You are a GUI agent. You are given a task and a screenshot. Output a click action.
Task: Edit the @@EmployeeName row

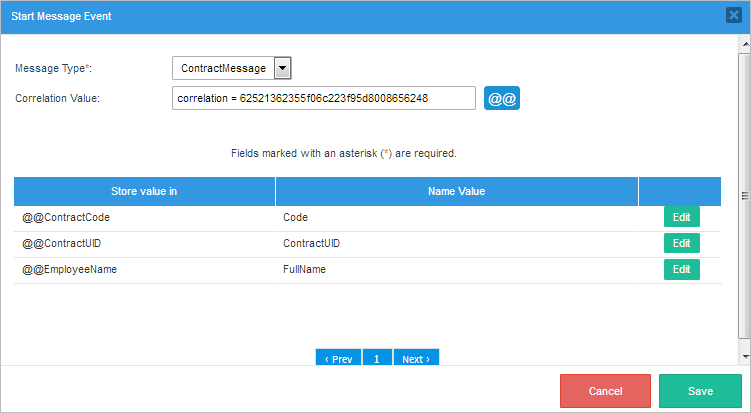[681, 269]
